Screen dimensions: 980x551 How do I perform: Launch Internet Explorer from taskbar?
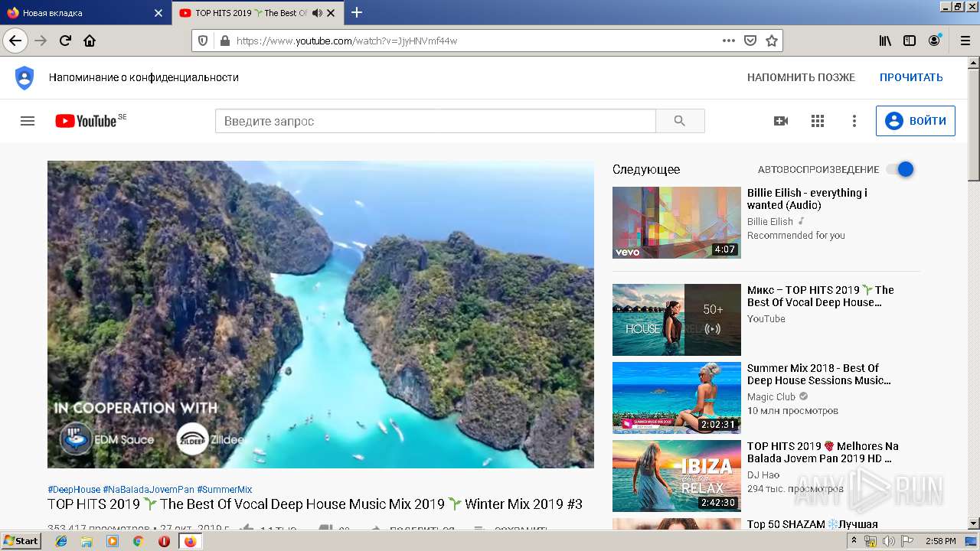61,541
